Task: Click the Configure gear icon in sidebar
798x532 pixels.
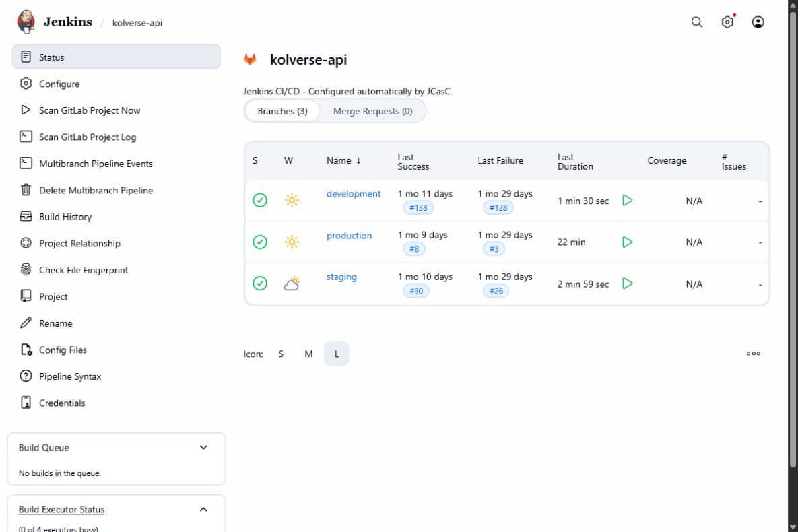Action: point(26,83)
